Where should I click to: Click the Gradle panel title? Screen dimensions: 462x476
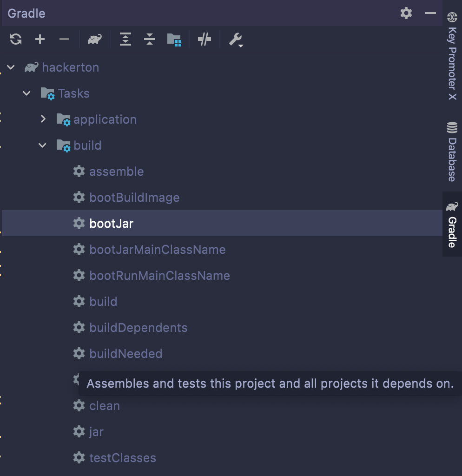(x=26, y=13)
